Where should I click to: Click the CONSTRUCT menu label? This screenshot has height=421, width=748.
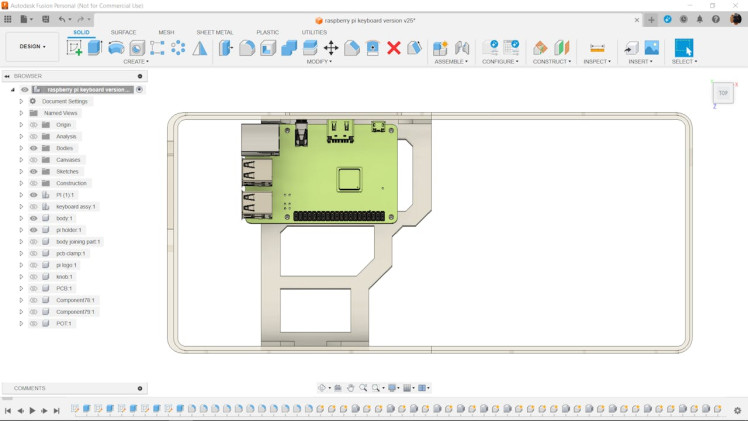(551, 62)
